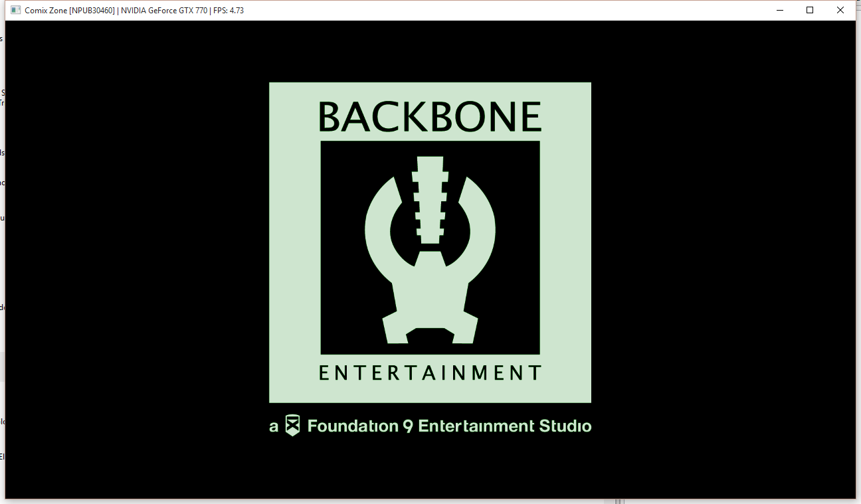Maximize the Comix Zone game window
This screenshot has width=861, height=504.
tap(810, 10)
